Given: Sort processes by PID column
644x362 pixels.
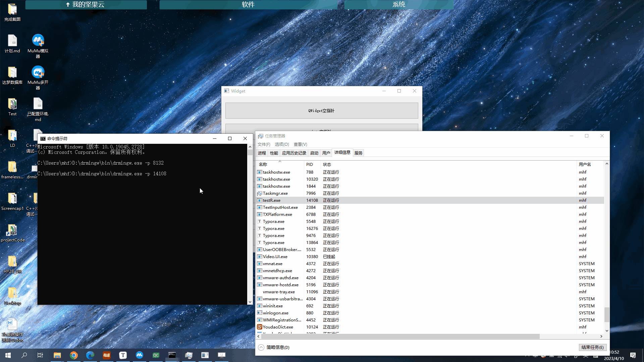Looking at the screenshot, I should (x=309, y=165).
